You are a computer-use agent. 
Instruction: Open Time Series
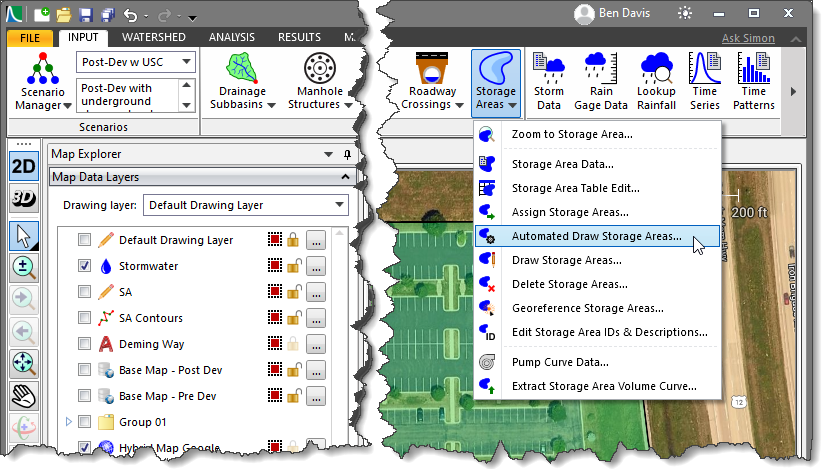(705, 82)
